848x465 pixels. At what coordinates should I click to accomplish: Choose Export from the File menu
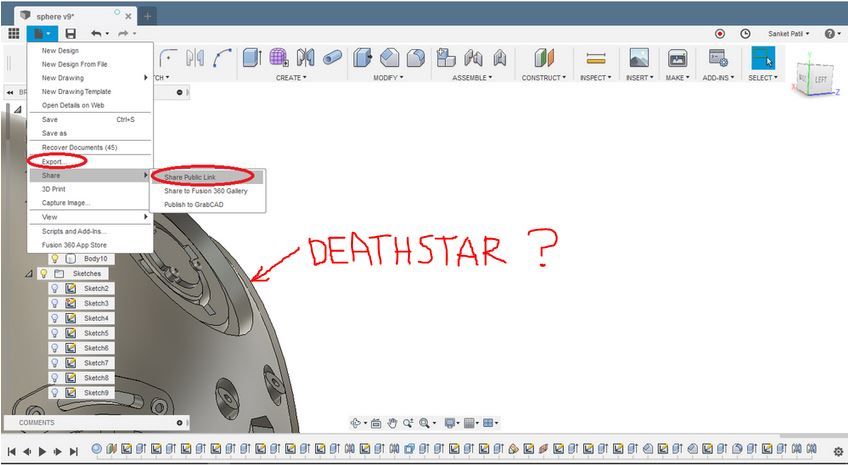[x=53, y=161]
